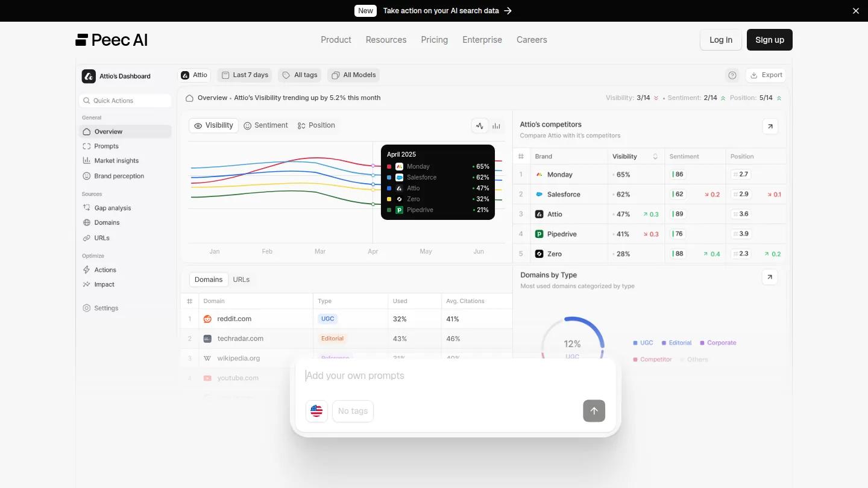Click the Quick Actions search box
The width and height of the screenshot is (868, 488).
pos(125,101)
